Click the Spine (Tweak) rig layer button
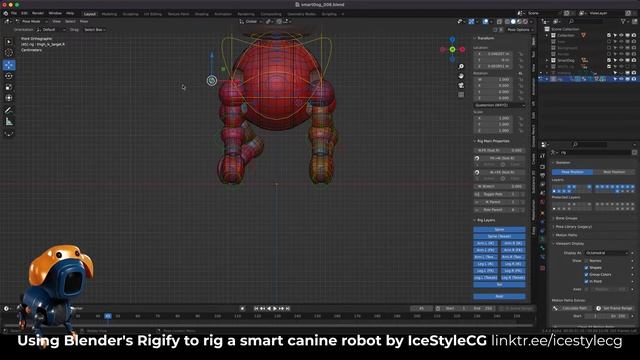640x360 pixels. click(500, 236)
